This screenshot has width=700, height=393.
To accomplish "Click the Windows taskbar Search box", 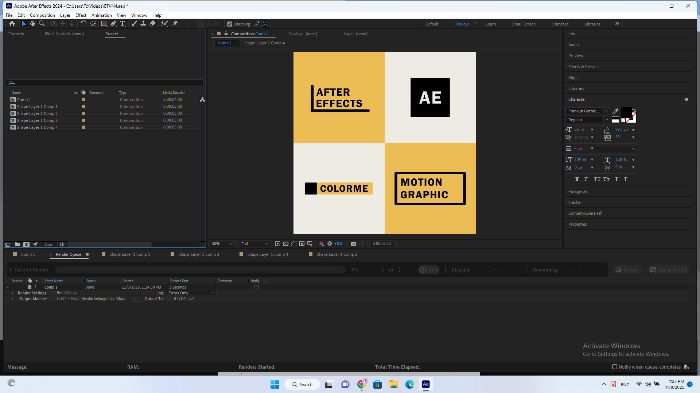I will 302,384.
